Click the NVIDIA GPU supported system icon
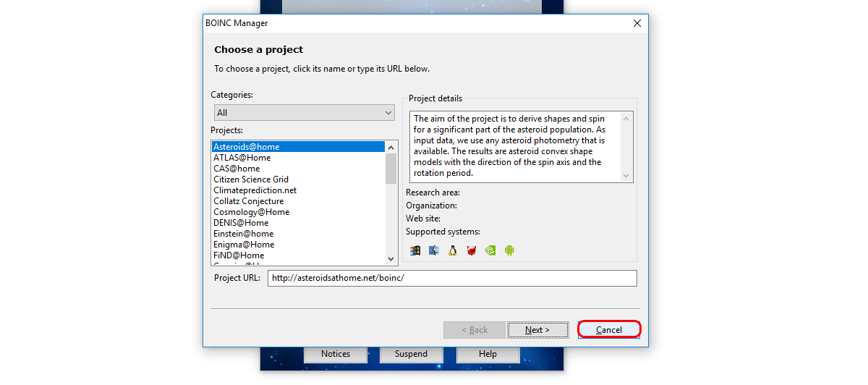This screenshot has width=868, height=385. click(490, 250)
